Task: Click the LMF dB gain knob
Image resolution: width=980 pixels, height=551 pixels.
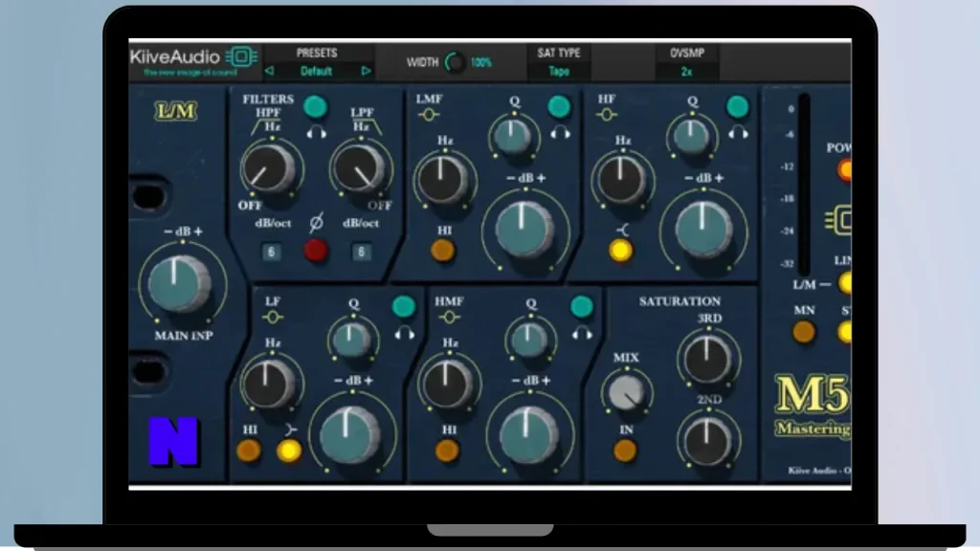Action: tap(523, 230)
